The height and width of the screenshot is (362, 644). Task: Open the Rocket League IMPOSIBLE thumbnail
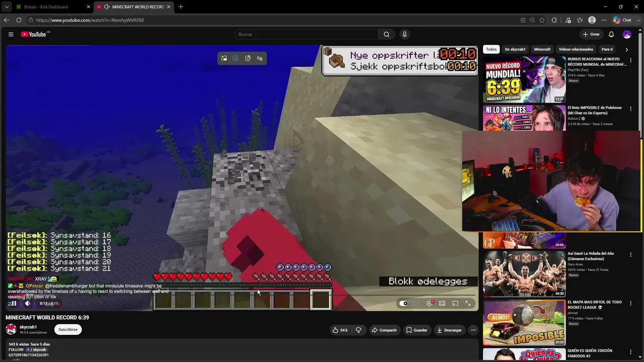pyautogui.click(x=524, y=322)
